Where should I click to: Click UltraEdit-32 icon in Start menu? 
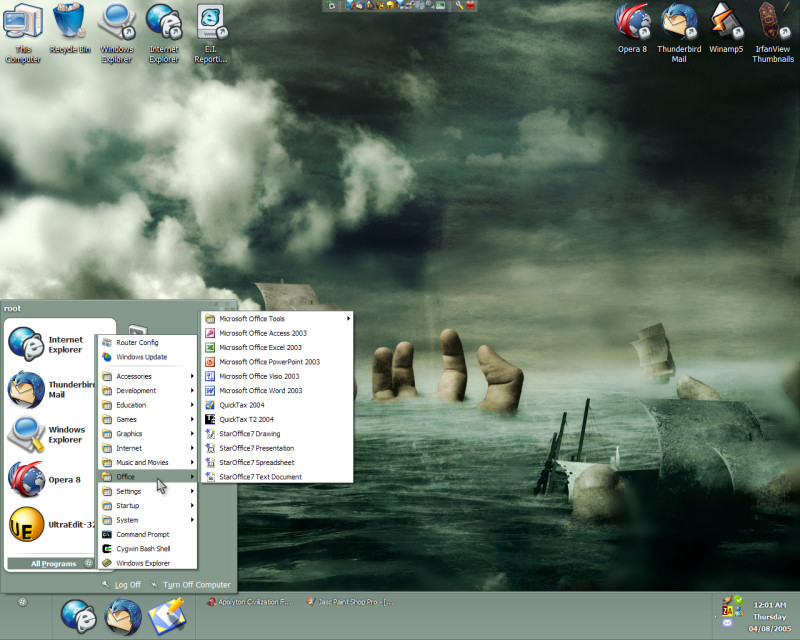26,524
